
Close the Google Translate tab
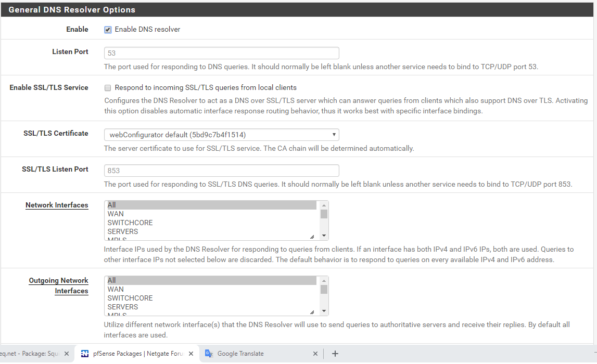[x=315, y=354]
